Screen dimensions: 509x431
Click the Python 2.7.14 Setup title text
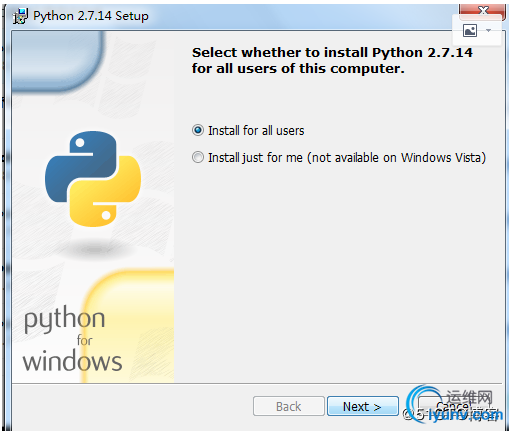click(91, 16)
